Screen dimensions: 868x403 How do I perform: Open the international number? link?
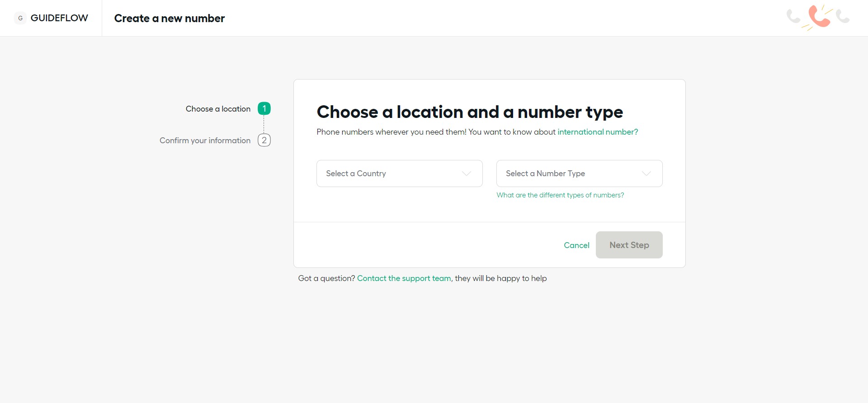pyautogui.click(x=597, y=132)
